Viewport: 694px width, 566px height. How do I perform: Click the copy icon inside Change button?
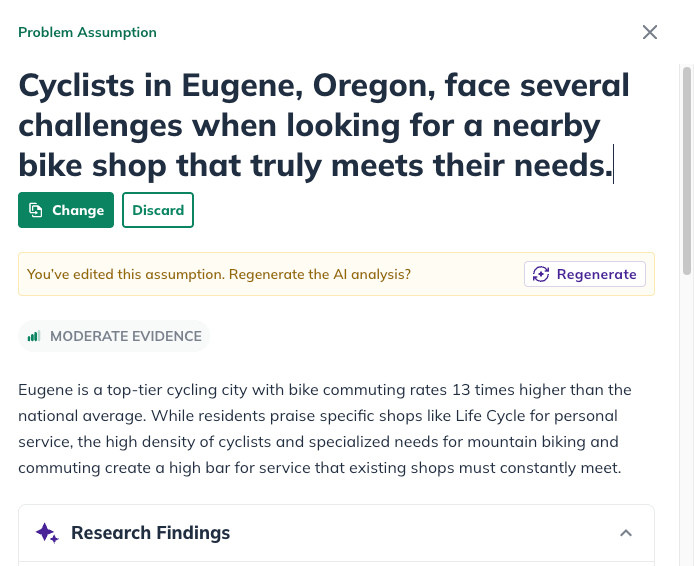(36, 210)
